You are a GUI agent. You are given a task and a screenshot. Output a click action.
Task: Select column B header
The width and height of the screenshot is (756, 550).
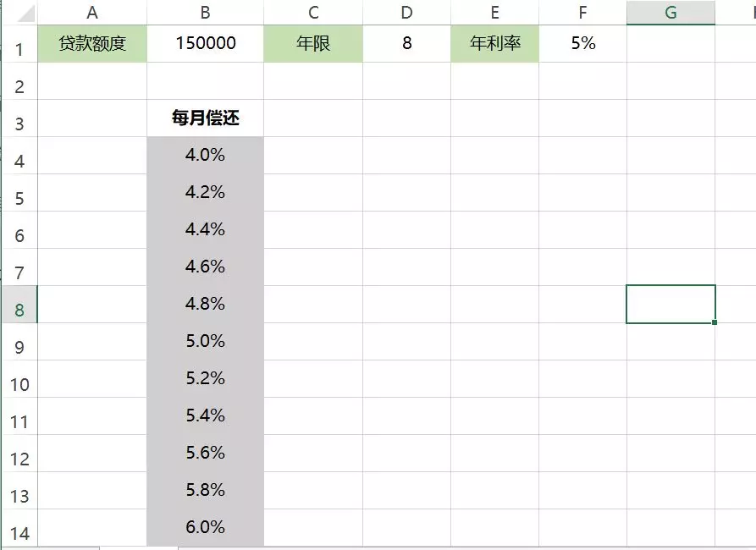[x=206, y=12]
